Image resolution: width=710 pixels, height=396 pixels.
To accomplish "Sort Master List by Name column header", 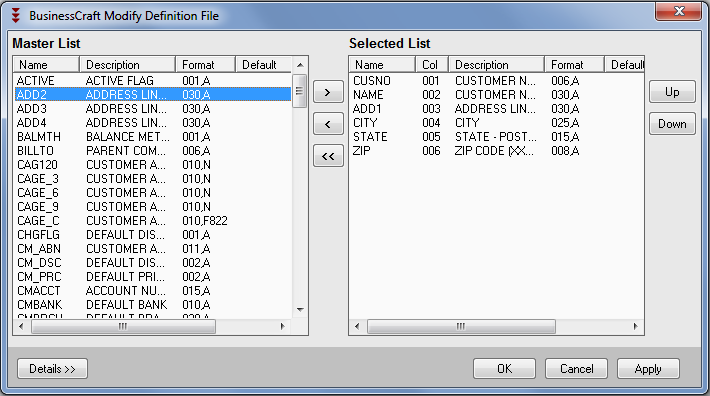I will tap(46, 65).
